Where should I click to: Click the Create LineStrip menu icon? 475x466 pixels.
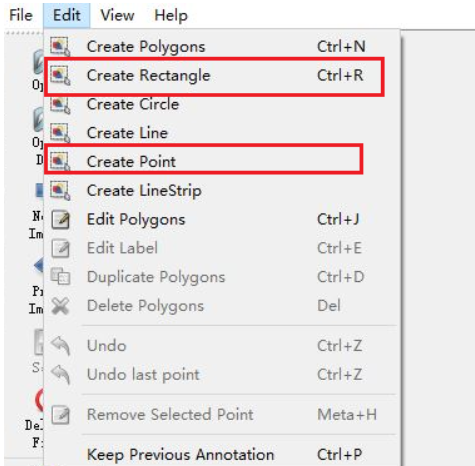60,191
